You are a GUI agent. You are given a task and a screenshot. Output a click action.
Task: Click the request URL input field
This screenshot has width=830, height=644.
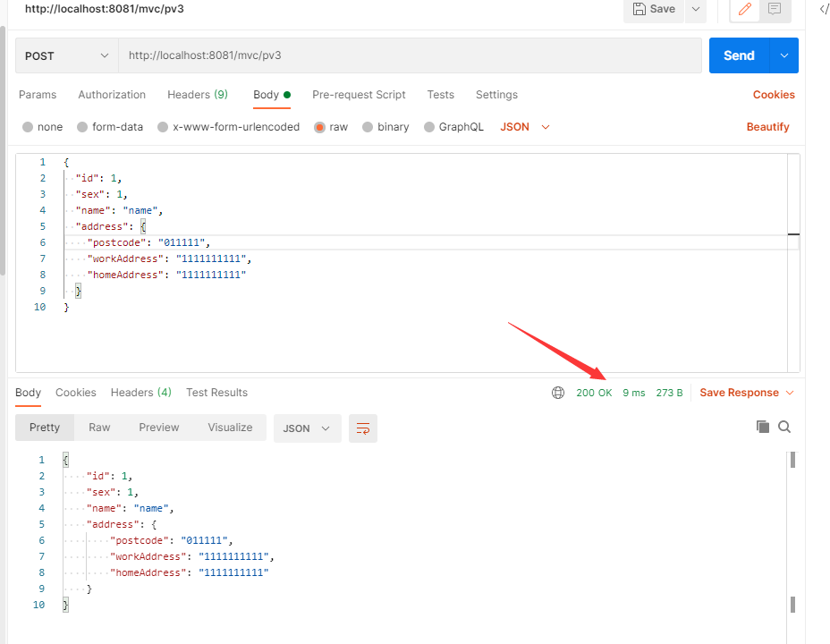coord(410,55)
